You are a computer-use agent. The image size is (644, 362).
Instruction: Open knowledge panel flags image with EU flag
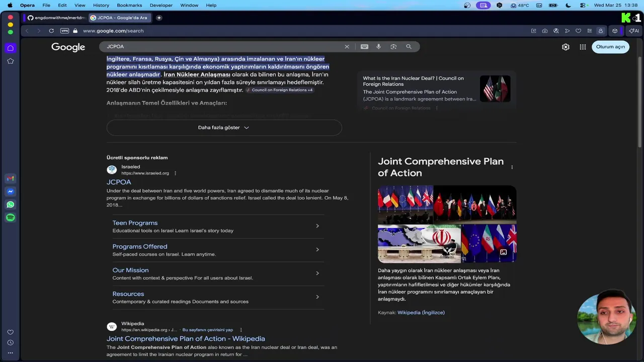(406, 205)
